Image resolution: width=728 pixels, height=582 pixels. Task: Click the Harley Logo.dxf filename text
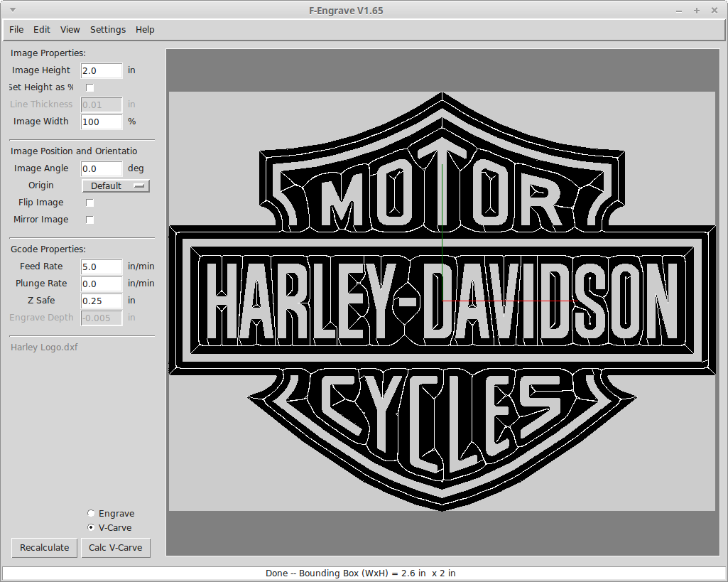(x=44, y=347)
